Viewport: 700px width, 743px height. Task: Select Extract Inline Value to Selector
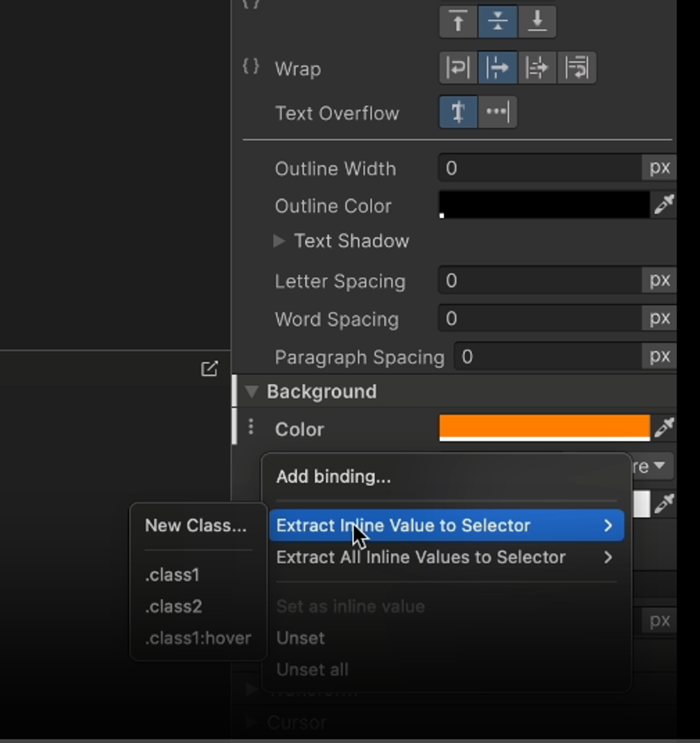[x=446, y=525]
